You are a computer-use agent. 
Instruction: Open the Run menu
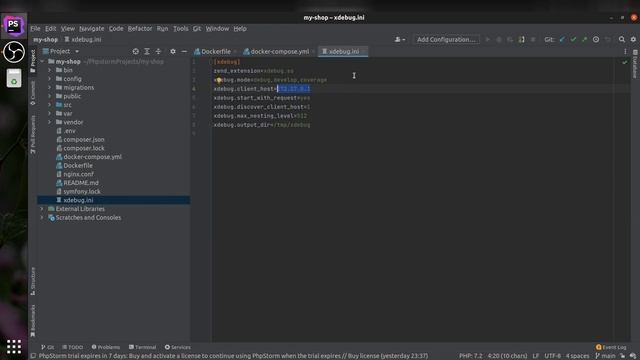[162, 29]
